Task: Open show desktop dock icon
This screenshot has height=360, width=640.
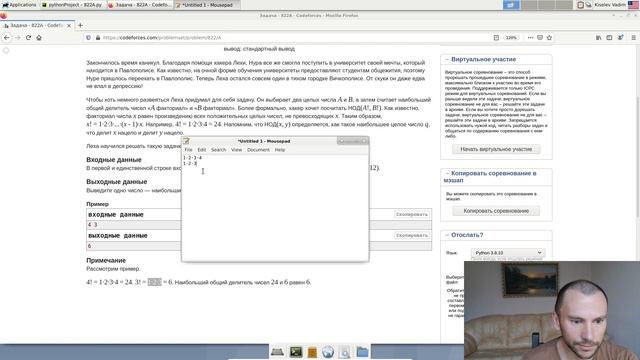Action: click(x=277, y=352)
